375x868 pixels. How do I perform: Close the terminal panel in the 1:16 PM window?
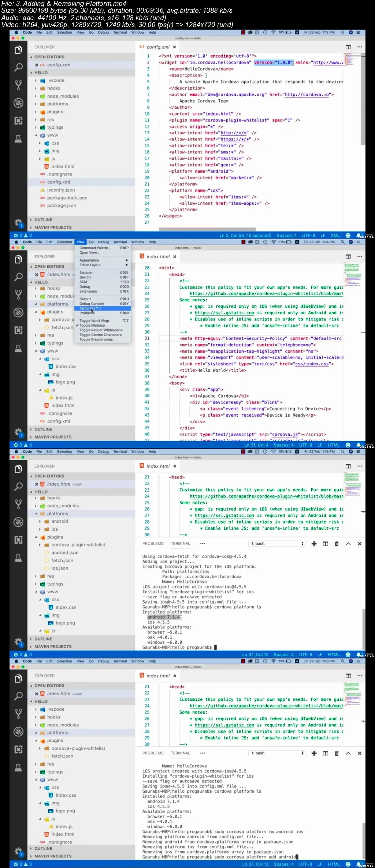click(x=360, y=544)
